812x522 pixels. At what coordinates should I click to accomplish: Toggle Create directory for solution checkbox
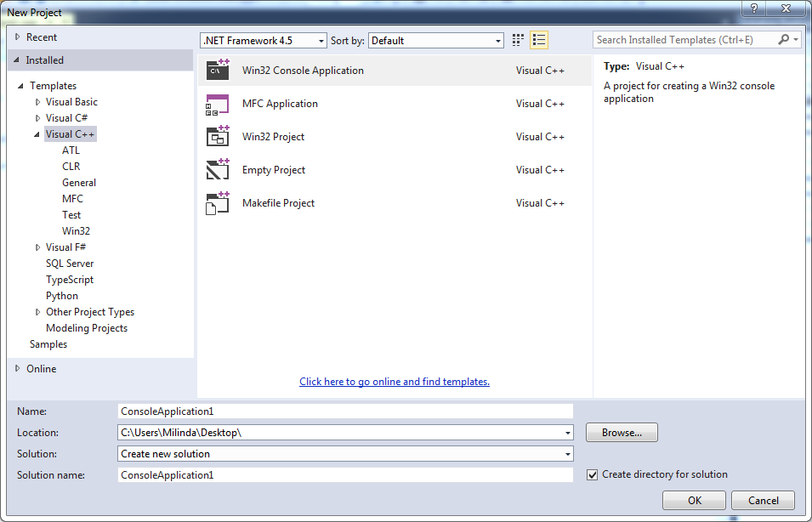[593, 475]
